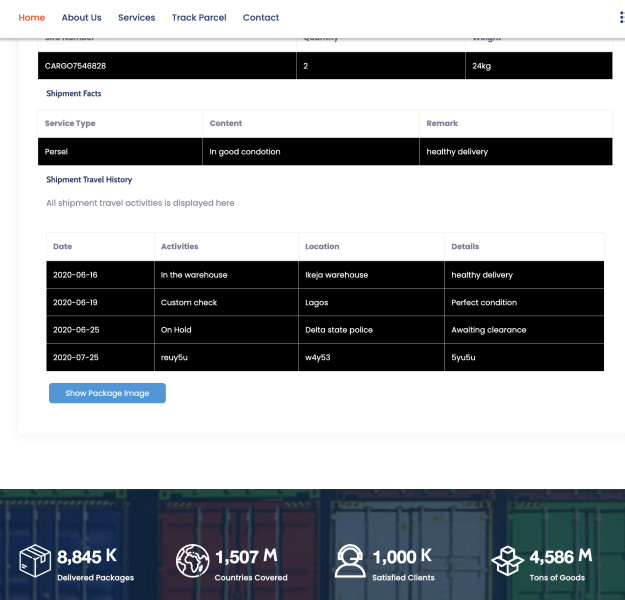The image size is (625, 600).
Task: Click the Service Type column header
Action: click(70, 123)
